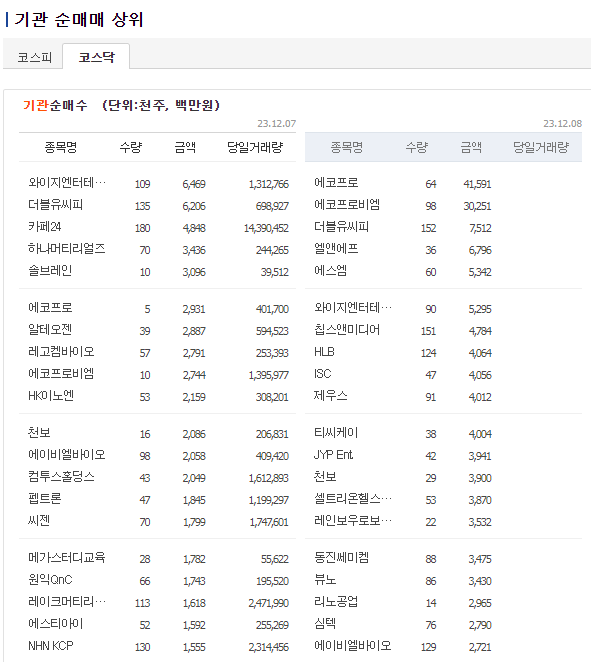
Task: Open 천보 in the 23.12.07 list
Action: point(39,433)
